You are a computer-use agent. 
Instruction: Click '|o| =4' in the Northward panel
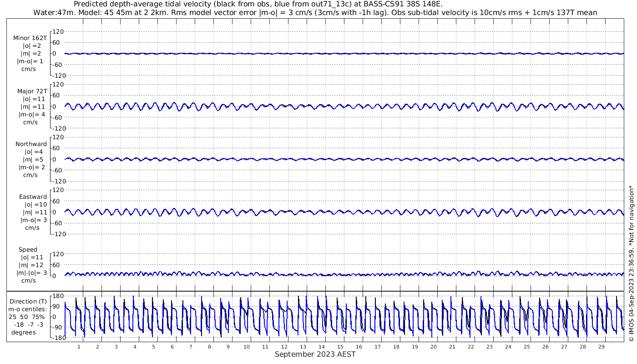34,152
